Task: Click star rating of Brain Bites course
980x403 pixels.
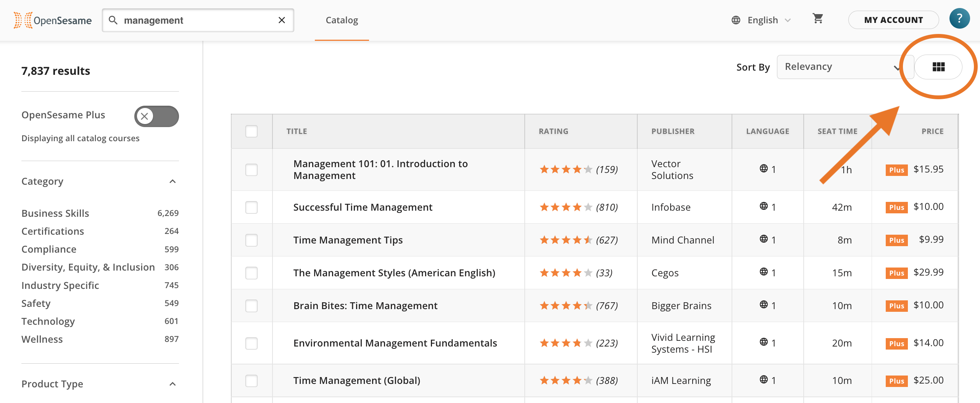Action: pyautogui.click(x=566, y=306)
